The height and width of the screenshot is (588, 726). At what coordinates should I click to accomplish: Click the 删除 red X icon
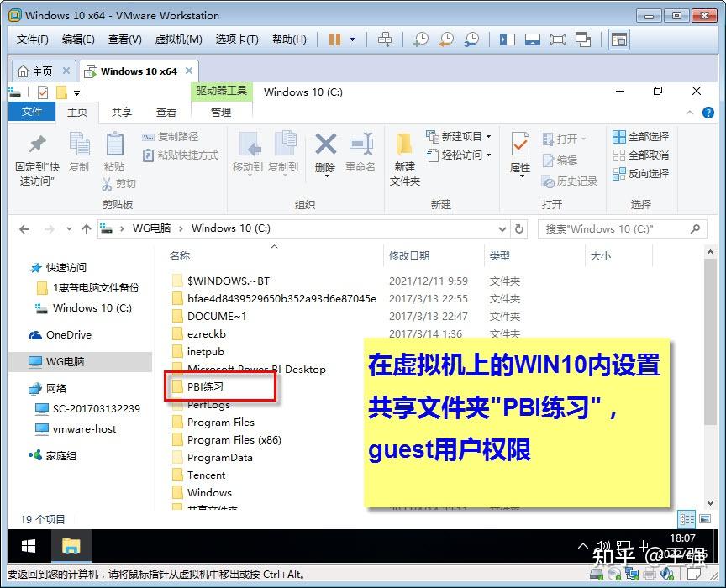pyautogui.click(x=325, y=144)
